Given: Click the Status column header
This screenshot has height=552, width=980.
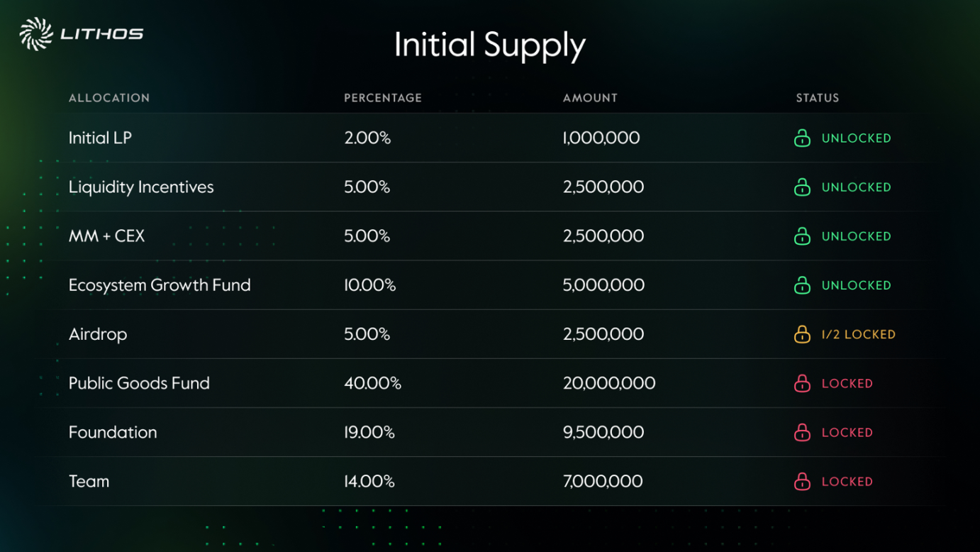Looking at the screenshot, I should tap(818, 98).
